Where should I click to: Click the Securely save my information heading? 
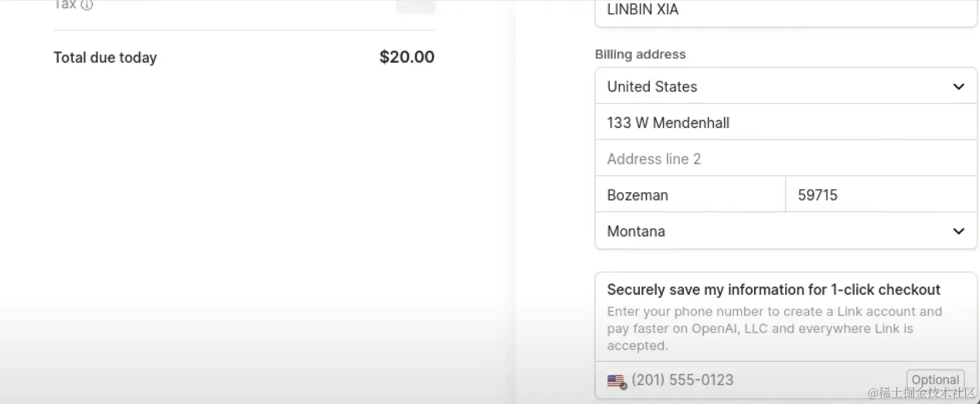tap(773, 290)
